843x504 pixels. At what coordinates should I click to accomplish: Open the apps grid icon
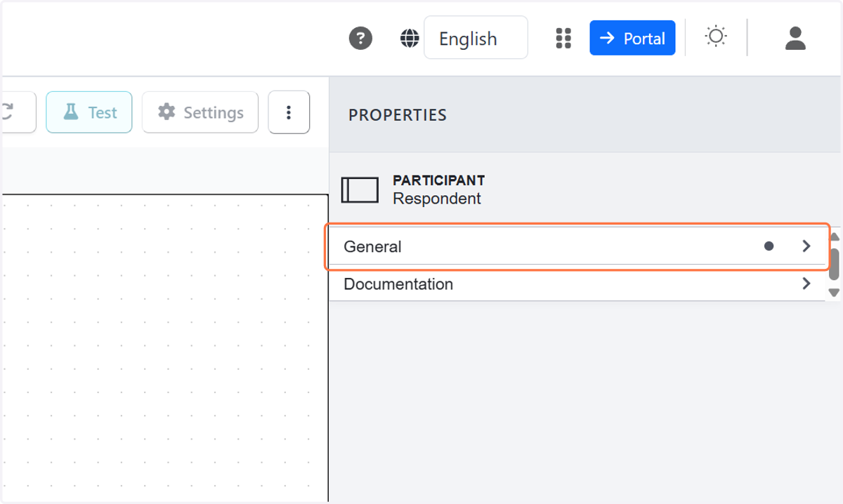pos(563,38)
